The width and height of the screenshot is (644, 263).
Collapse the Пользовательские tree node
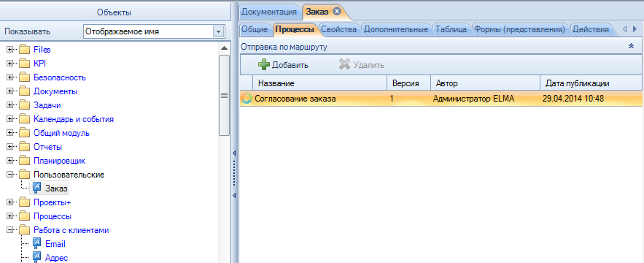click(x=10, y=175)
